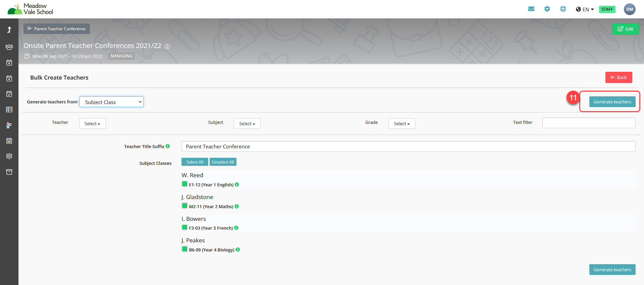The height and width of the screenshot is (285, 644).
Task: Open the EN language menu
Action: point(585,9)
